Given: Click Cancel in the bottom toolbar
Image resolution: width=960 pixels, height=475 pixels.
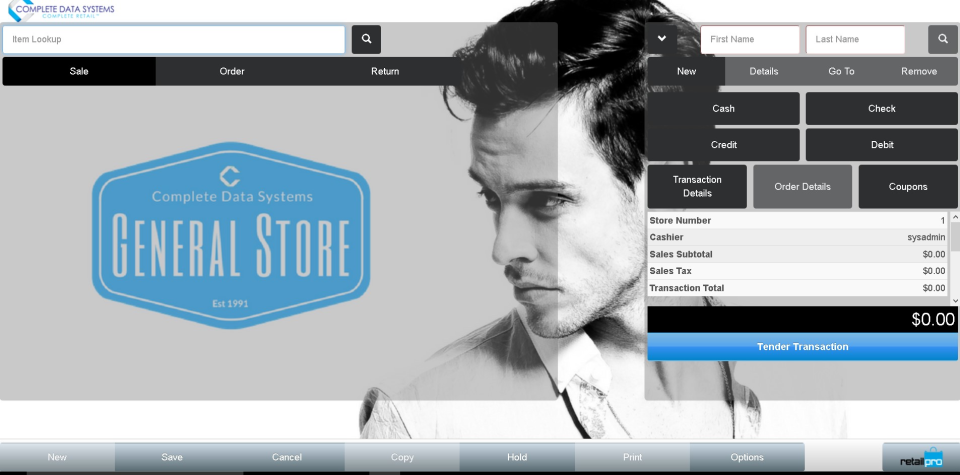Looking at the screenshot, I should coord(287,457).
